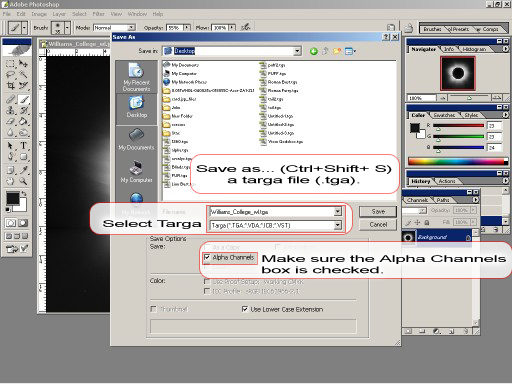Toggle the ICC Profile checkbox
The image size is (512, 384).
coord(207,291)
